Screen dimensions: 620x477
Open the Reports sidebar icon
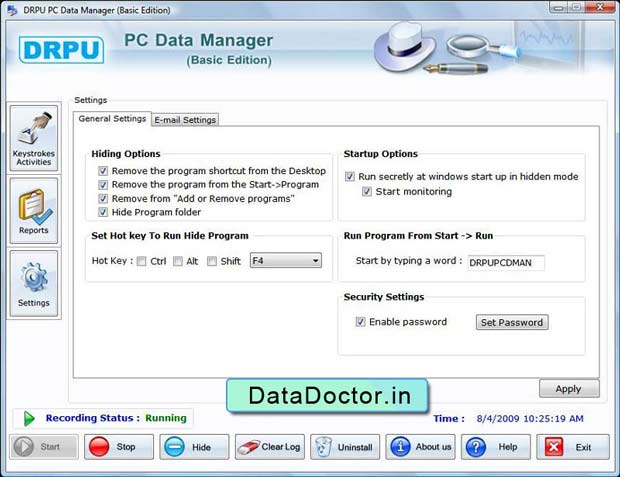pos(34,210)
